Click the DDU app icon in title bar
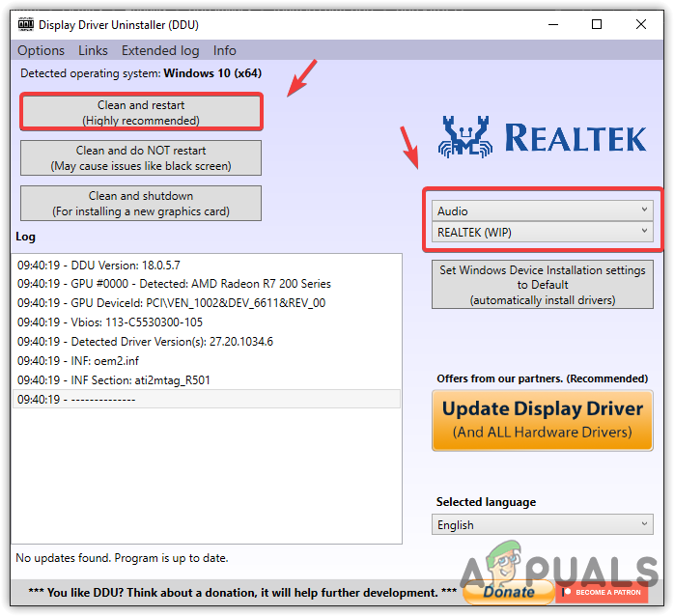This screenshot has width=674, height=616. (26, 24)
